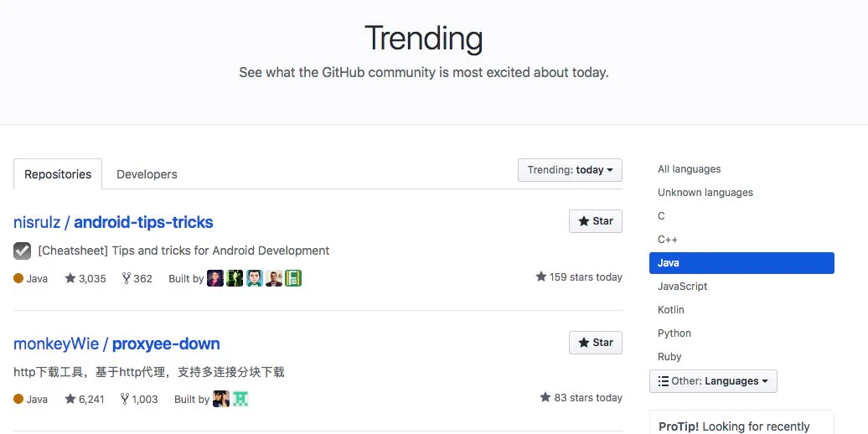868x434 pixels.
Task: Click third contributor avatar of android-tips-tricks
Action: tap(254, 278)
